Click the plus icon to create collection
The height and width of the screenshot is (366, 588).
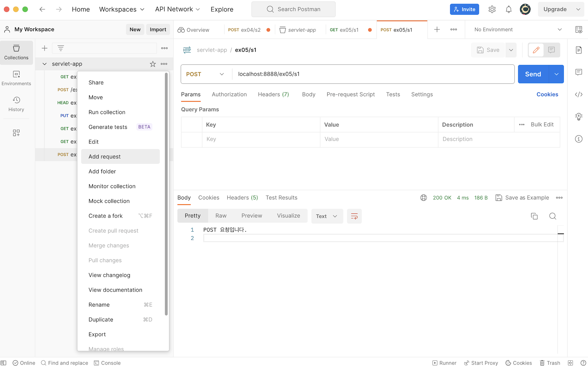[45, 48]
